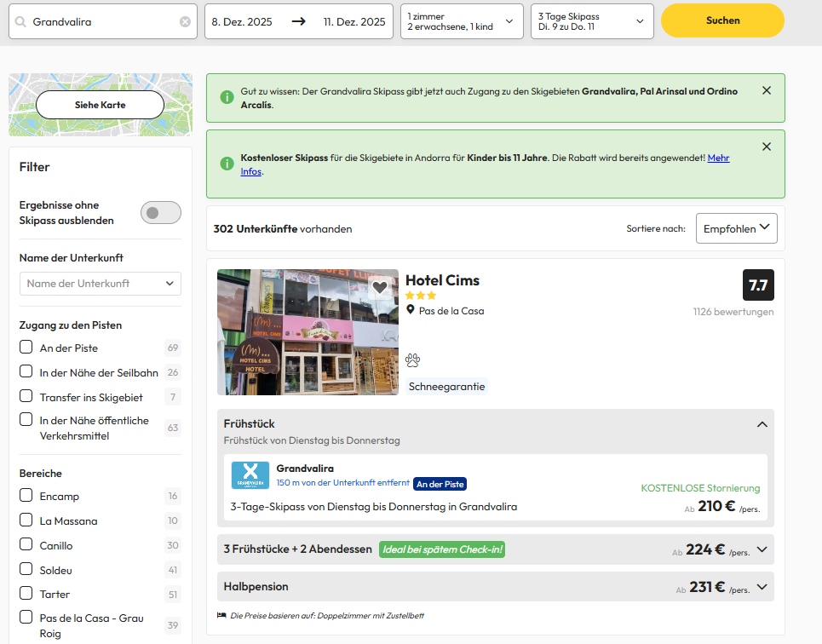Screen dimensions: 822x644
Task: Check the An der Piste filter
Action: (26, 347)
